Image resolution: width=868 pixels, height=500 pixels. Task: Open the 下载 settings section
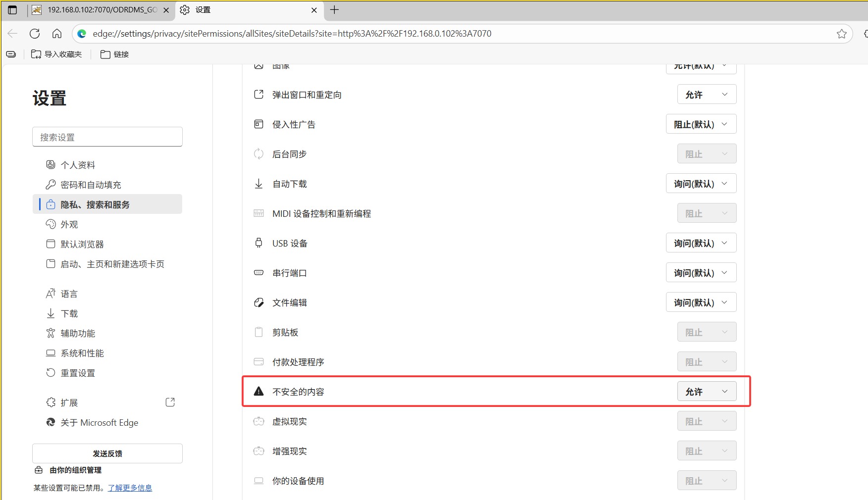[x=69, y=313]
